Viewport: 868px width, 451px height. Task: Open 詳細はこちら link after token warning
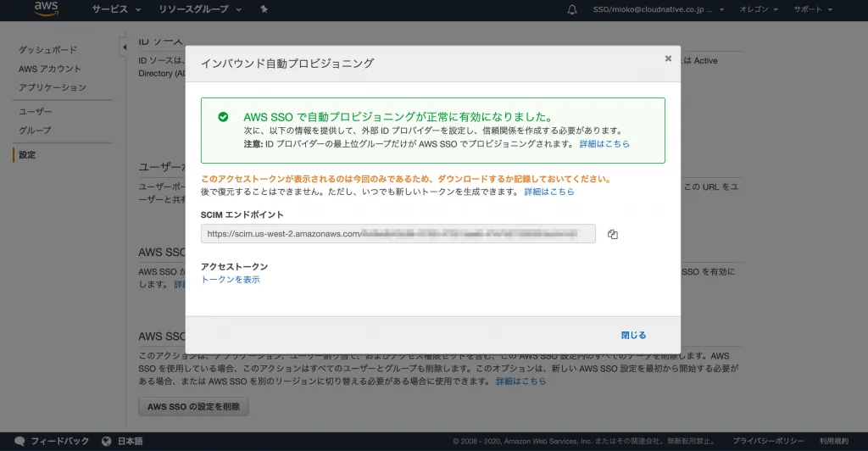pyautogui.click(x=549, y=192)
